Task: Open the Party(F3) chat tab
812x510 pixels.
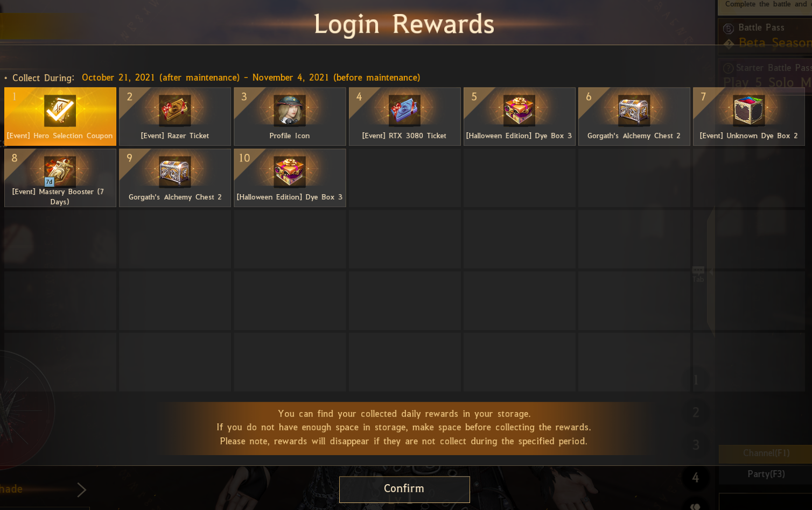Action: pyautogui.click(x=766, y=474)
